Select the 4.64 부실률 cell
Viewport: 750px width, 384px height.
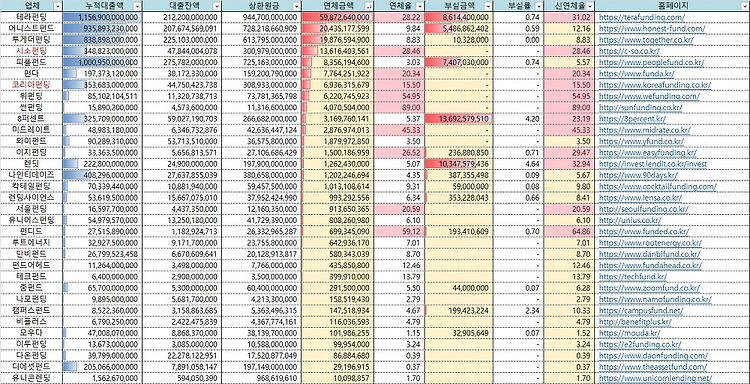pos(518,164)
